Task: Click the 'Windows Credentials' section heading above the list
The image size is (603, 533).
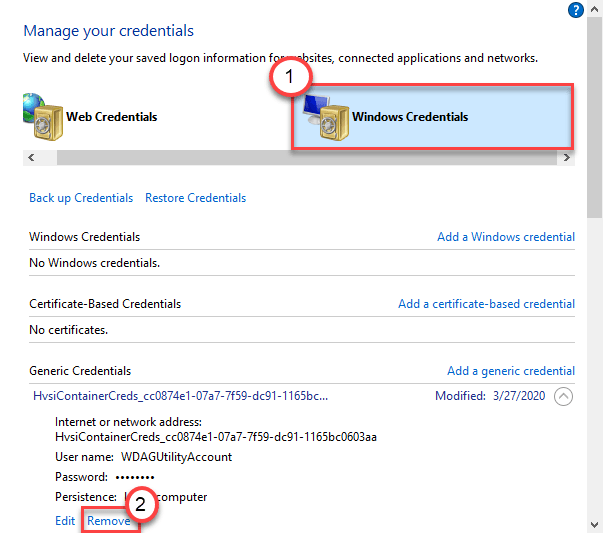Action: pos(85,237)
